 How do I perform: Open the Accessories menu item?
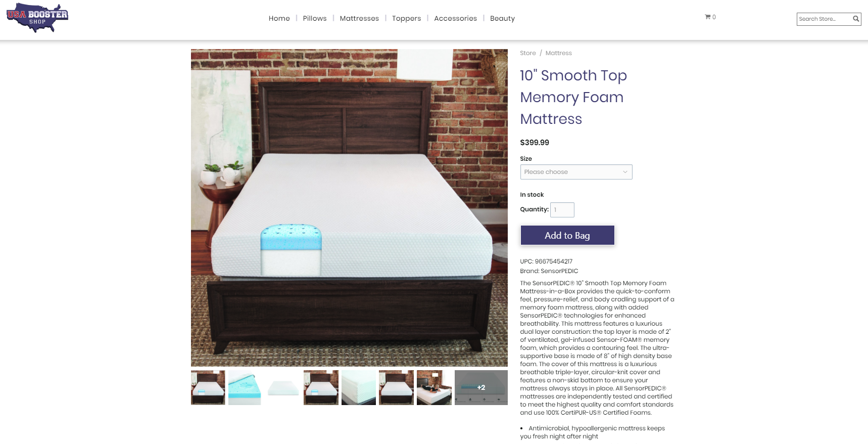pyautogui.click(x=455, y=18)
